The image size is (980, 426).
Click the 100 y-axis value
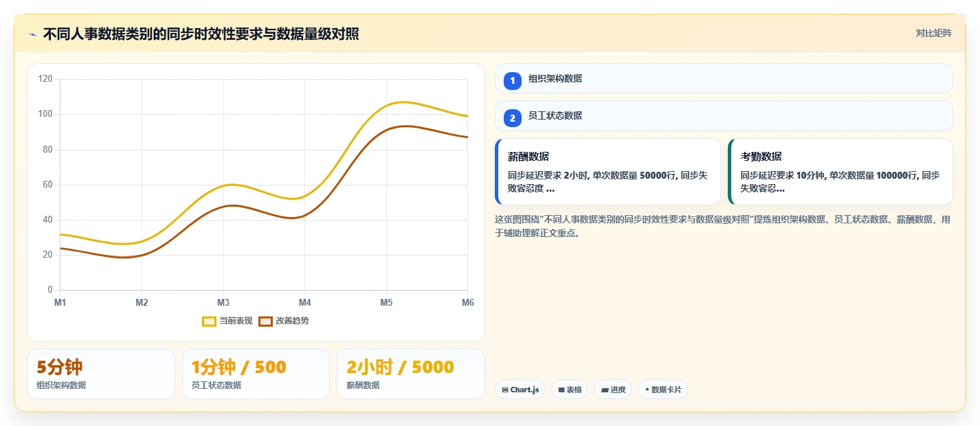point(45,114)
